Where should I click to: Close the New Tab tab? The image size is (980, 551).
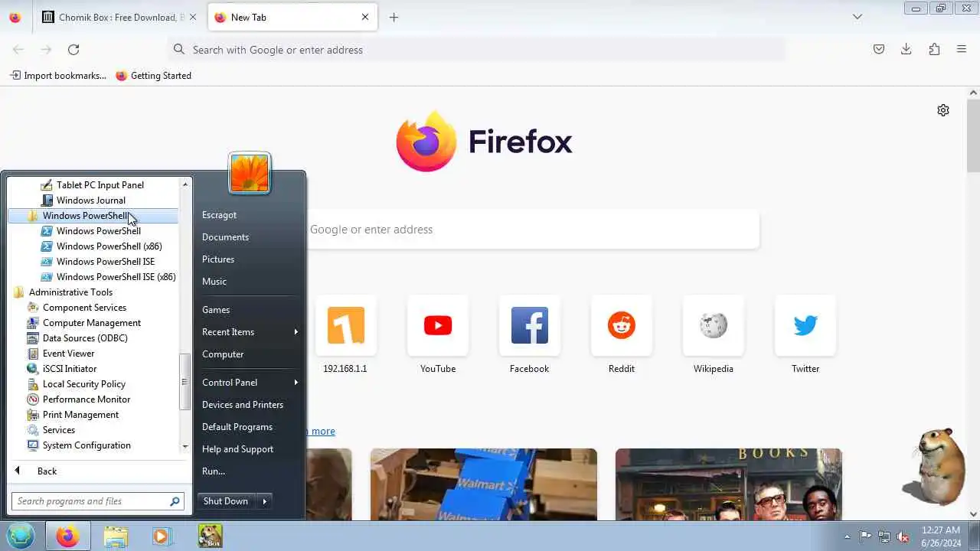click(x=365, y=17)
